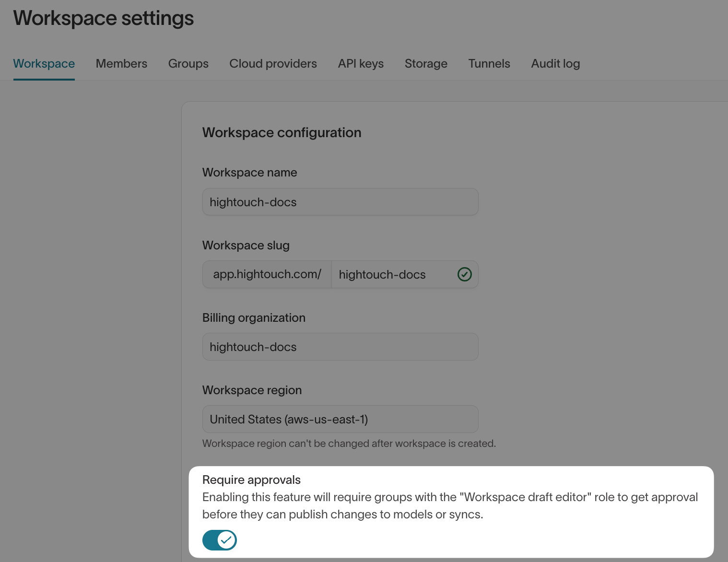Disable the Require approvals toggle
The width and height of the screenshot is (728, 562).
(220, 540)
